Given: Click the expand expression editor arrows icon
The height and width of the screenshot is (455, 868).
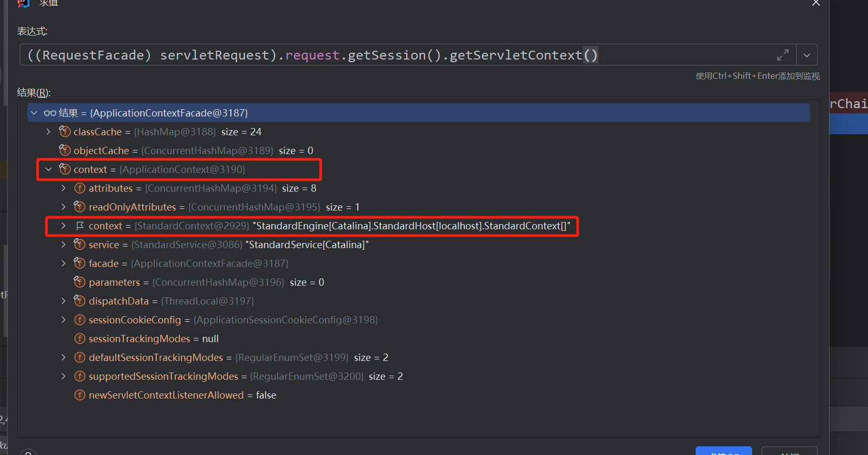Looking at the screenshot, I should pos(782,55).
